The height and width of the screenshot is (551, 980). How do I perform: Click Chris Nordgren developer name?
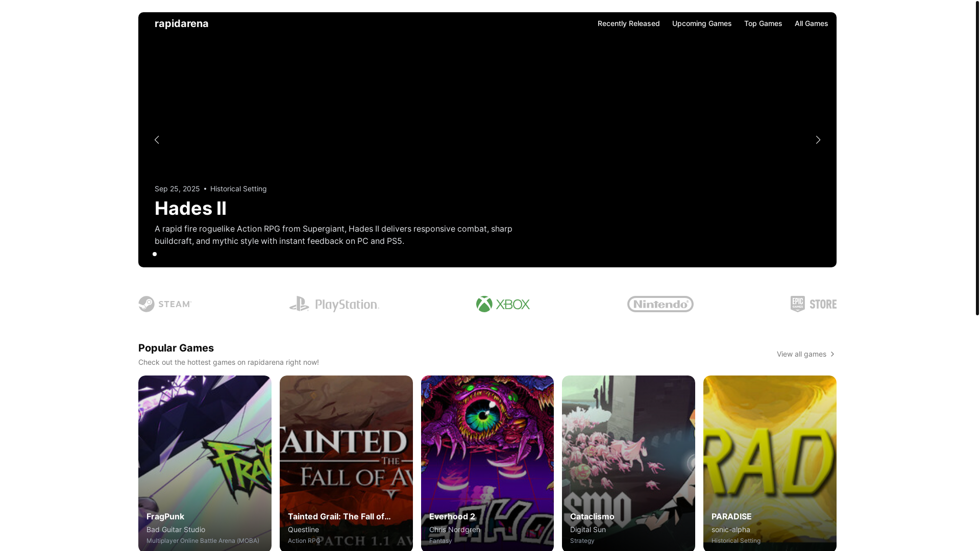click(454, 530)
